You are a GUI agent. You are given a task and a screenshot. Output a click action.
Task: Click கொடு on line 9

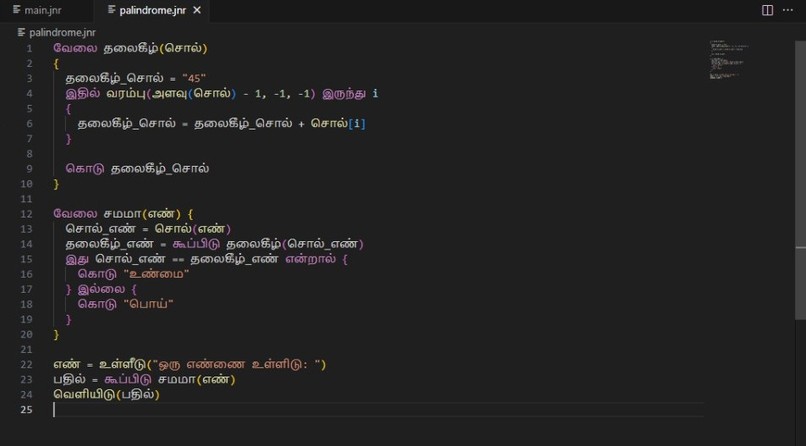[x=85, y=169]
